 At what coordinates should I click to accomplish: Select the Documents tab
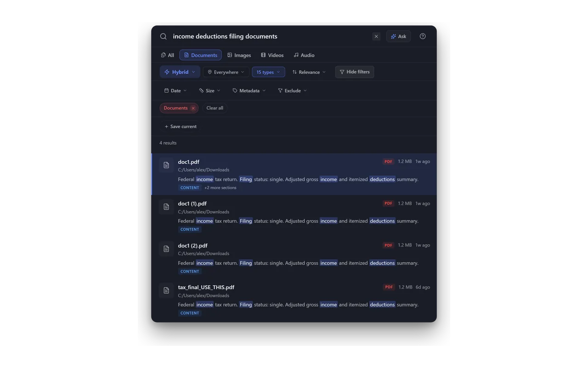coord(200,55)
